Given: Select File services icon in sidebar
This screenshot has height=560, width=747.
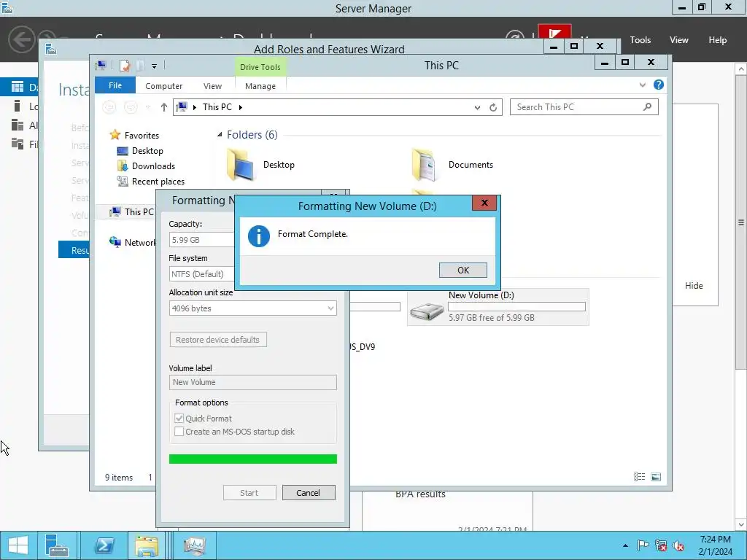Looking at the screenshot, I should coord(18,144).
